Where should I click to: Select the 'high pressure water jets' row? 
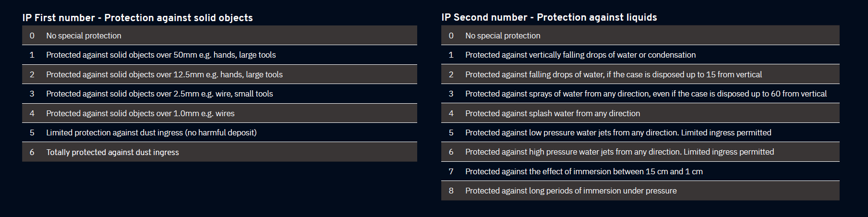(619, 152)
